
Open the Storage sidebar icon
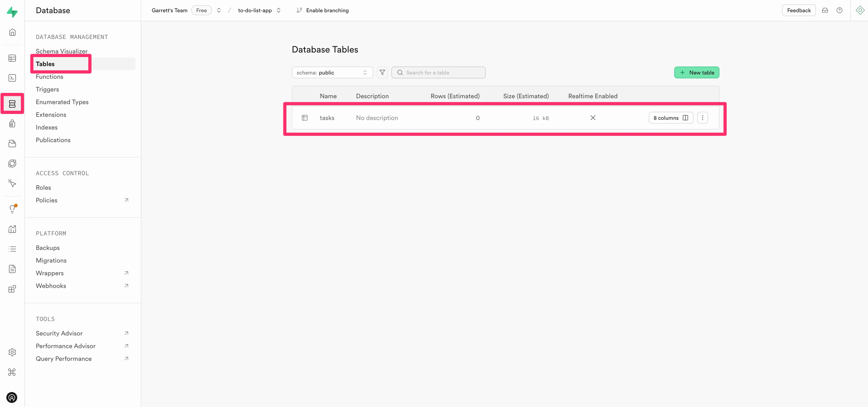point(12,144)
